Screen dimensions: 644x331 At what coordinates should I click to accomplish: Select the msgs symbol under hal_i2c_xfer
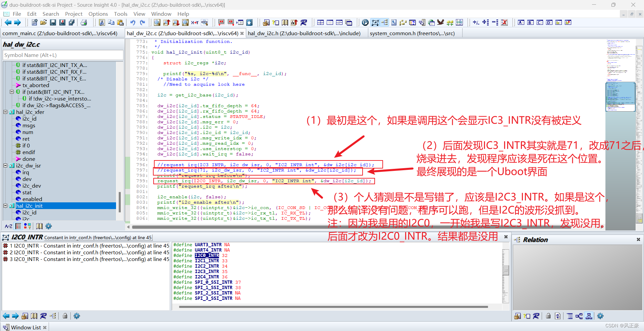(29, 126)
